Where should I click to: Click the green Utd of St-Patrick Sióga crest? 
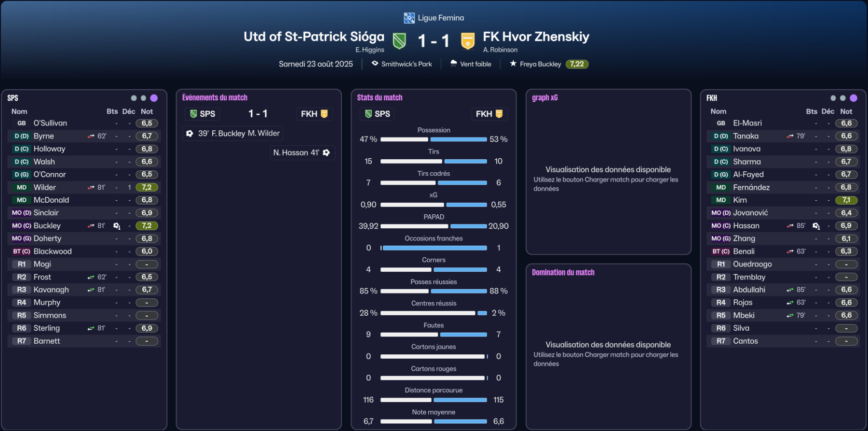click(x=399, y=41)
